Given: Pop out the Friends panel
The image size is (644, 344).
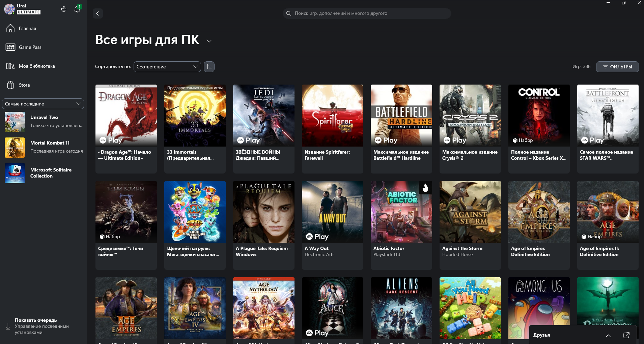Looking at the screenshot, I should point(626,335).
